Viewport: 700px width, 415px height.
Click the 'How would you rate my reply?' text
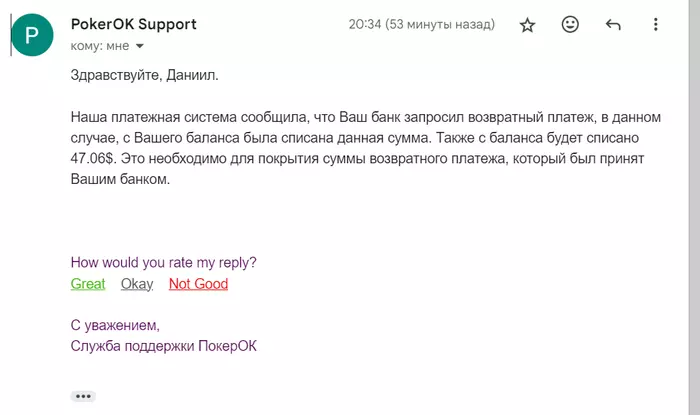pyautogui.click(x=164, y=263)
